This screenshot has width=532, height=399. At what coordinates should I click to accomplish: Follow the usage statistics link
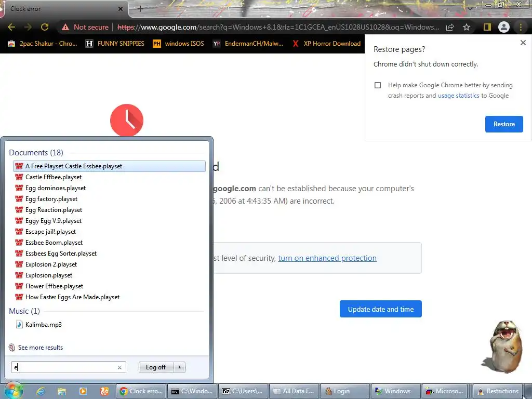458,96
